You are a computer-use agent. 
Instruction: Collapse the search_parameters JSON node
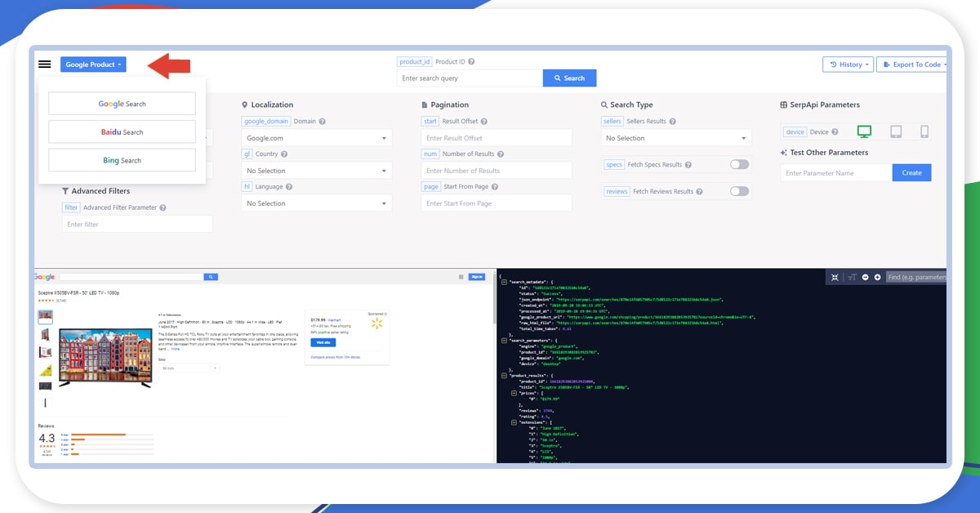pyautogui.click(x=504, y=340)
